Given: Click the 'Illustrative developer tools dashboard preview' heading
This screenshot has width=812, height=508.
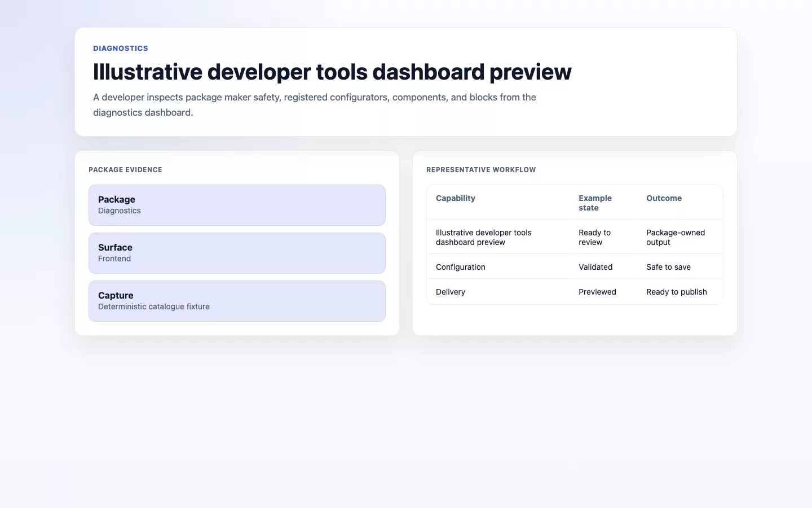Looking at the screenshot, I should tap(332, 72).
